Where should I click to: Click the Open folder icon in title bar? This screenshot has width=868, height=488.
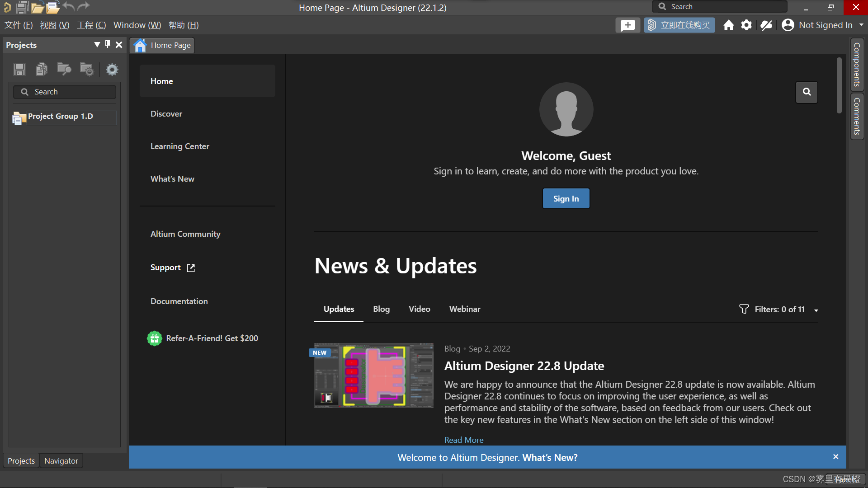click(37, 7)
